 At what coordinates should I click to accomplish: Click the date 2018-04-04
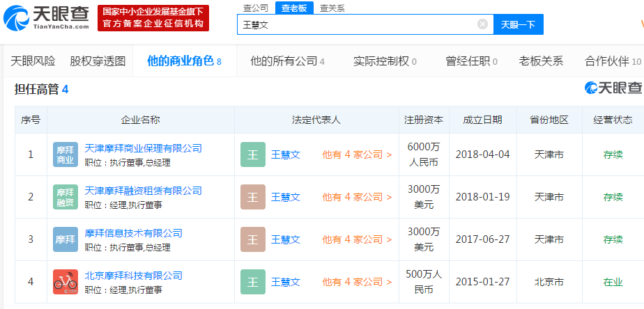click(482, 154)
